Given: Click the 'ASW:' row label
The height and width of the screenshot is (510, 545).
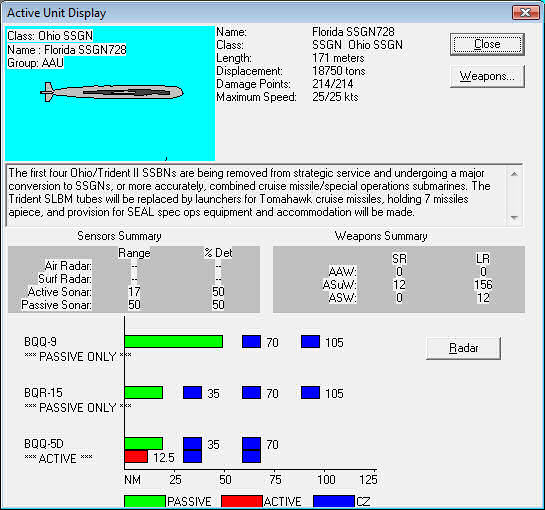Looking at the screenshot, I should (x=342, y=298).
